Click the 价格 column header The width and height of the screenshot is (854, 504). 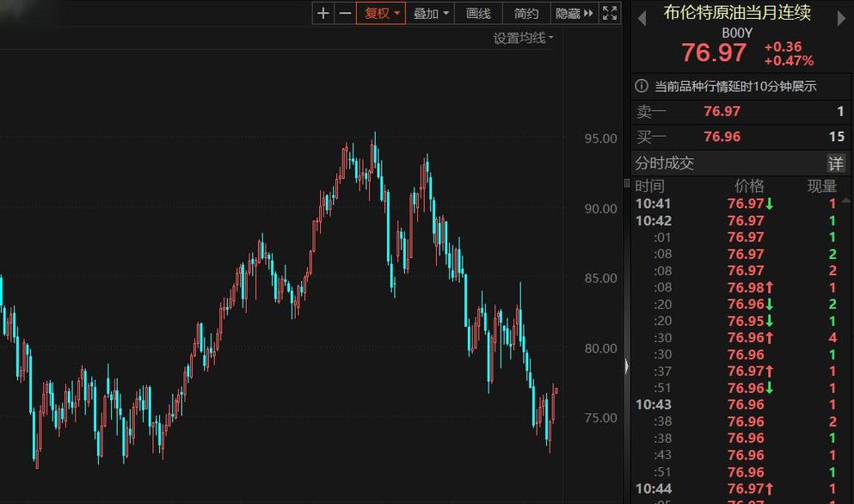click(749, 186)
